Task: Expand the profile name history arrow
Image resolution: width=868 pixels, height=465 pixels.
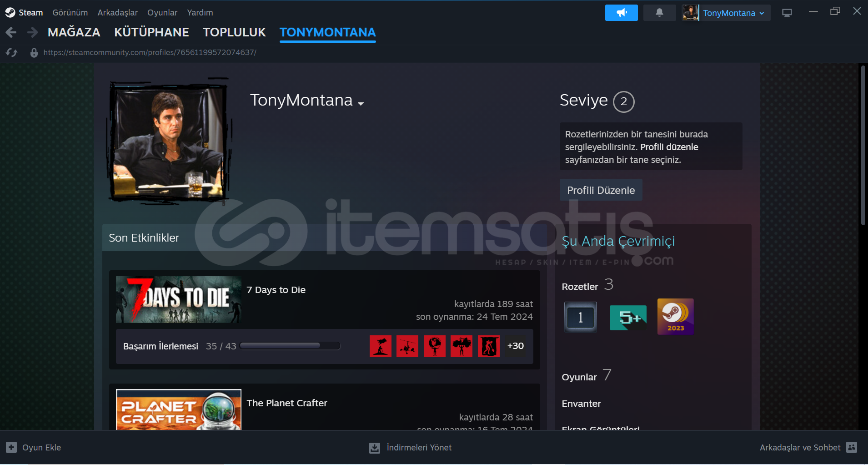Action: coord(361,104)
